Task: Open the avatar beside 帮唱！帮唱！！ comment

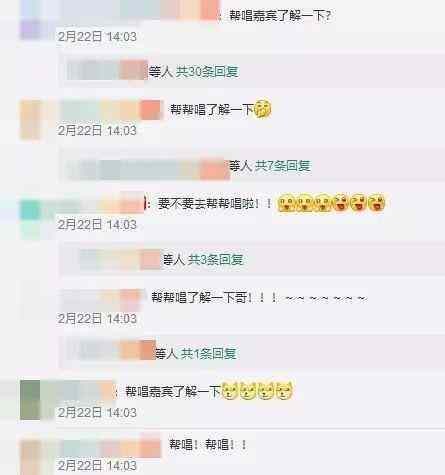Action: (x=31, y=457)
